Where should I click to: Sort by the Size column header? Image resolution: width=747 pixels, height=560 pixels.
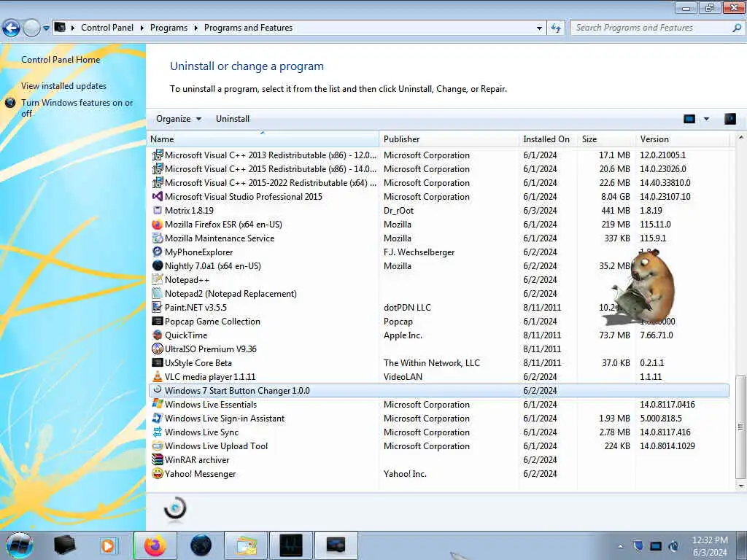605,139
